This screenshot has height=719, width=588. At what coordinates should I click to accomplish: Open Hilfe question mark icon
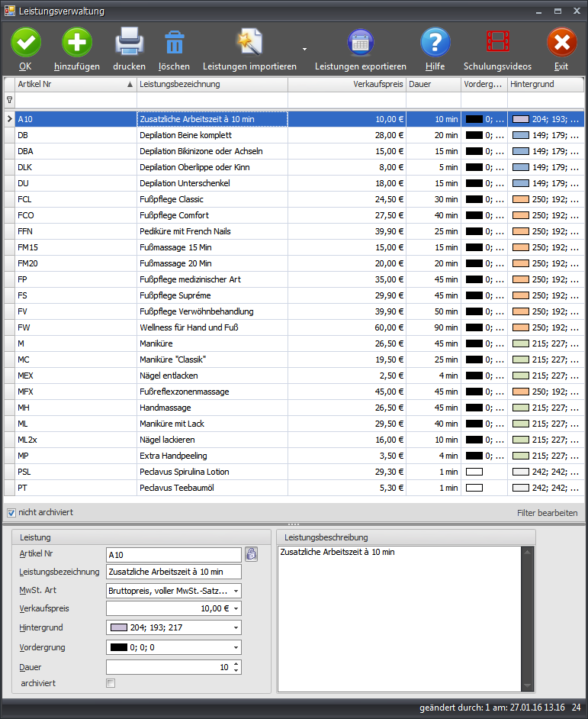tap(435, 42)
